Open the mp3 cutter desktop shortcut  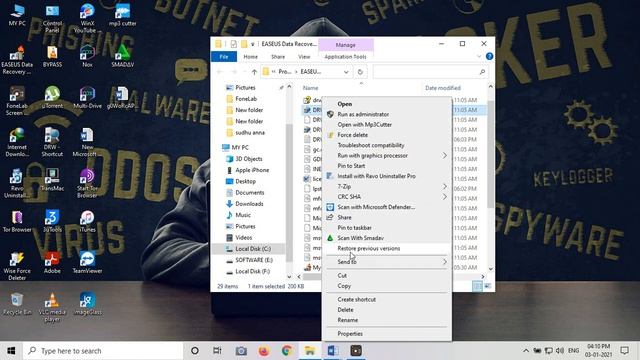pyautogui.click(x=122, y=15)
